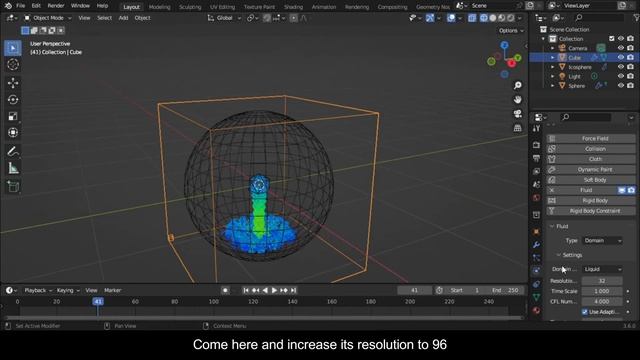The height and width of the screenshot is (360, 640).
Task: Toggle the camera view icon
Action: pyautogui.click(x=518, y=114)
